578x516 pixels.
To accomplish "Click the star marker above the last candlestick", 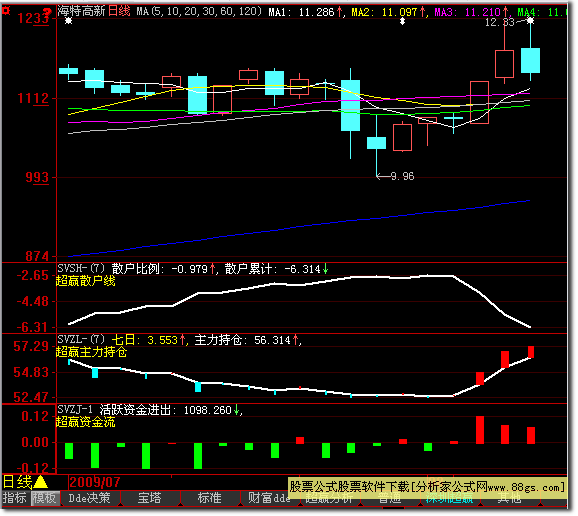I will 530,21.
